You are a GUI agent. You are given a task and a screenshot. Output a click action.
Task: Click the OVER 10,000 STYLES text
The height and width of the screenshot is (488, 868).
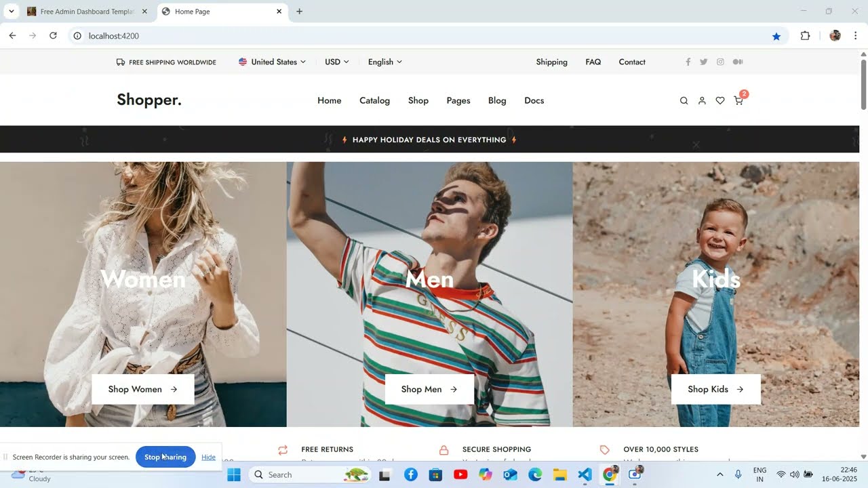[661, 449]
